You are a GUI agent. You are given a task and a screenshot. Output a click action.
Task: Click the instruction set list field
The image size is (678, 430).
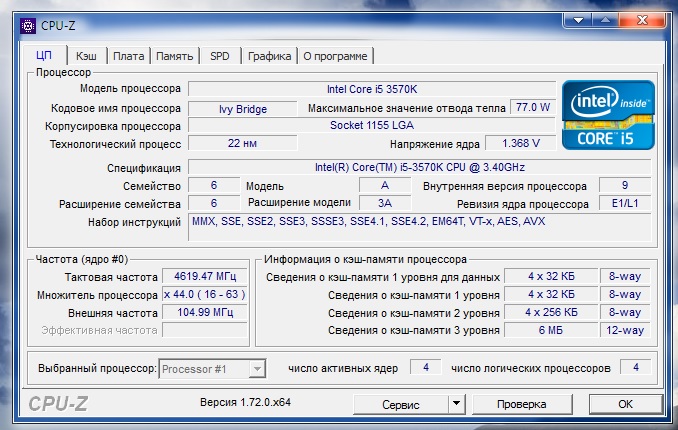[x=419, y=227]
